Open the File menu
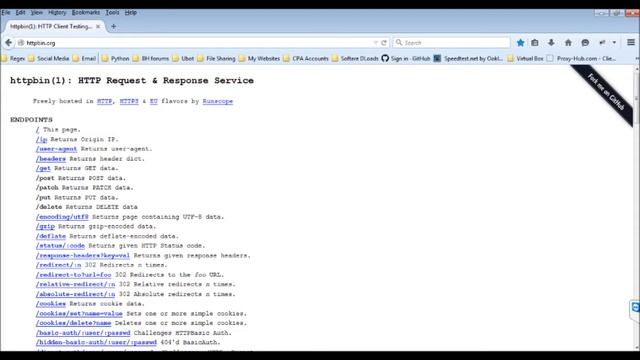This screenshot has height=360, width=640. click(x=6, y=13)
